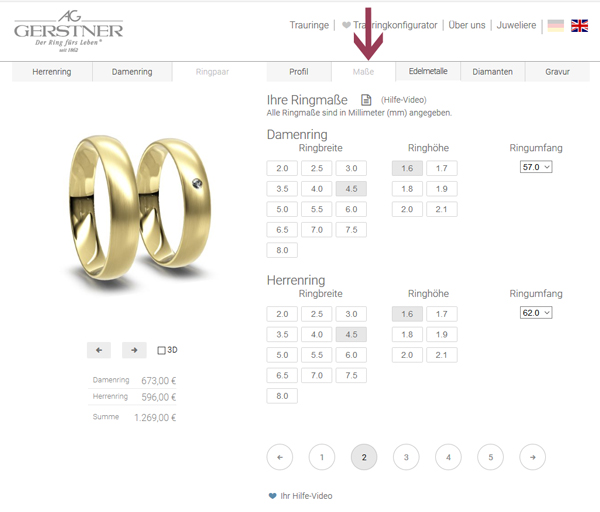This screenshot has width=600, height=512.
Task: Go to step 5 in pagination
Action: click(x=490, y=457)
